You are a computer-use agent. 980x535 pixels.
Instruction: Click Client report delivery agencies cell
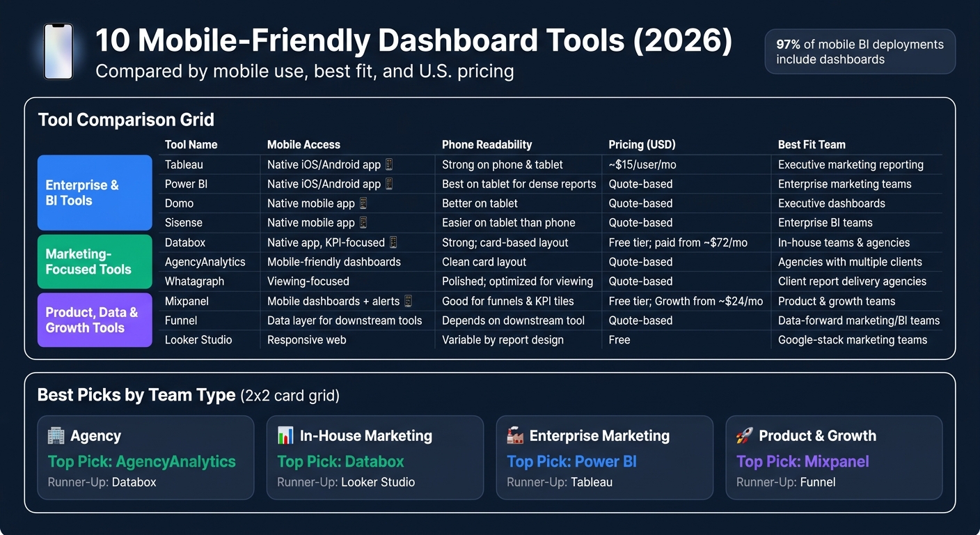pyautogui.click(x=852, y=282)
